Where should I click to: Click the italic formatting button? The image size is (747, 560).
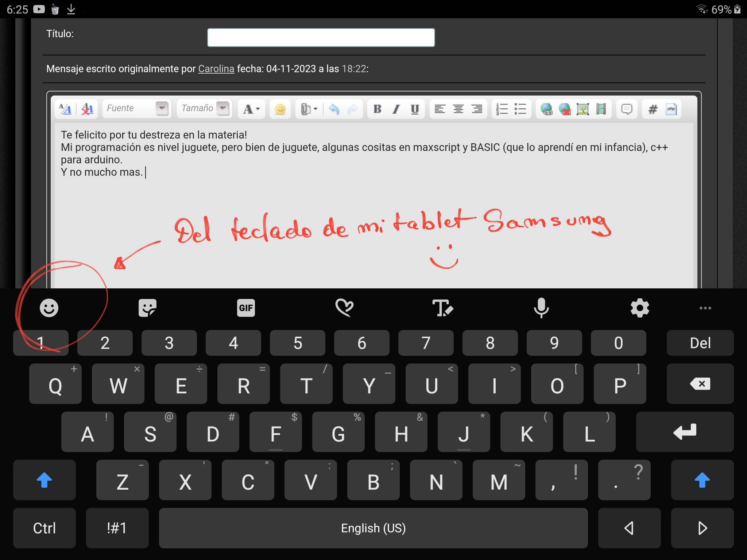click(x=396, y=109)
